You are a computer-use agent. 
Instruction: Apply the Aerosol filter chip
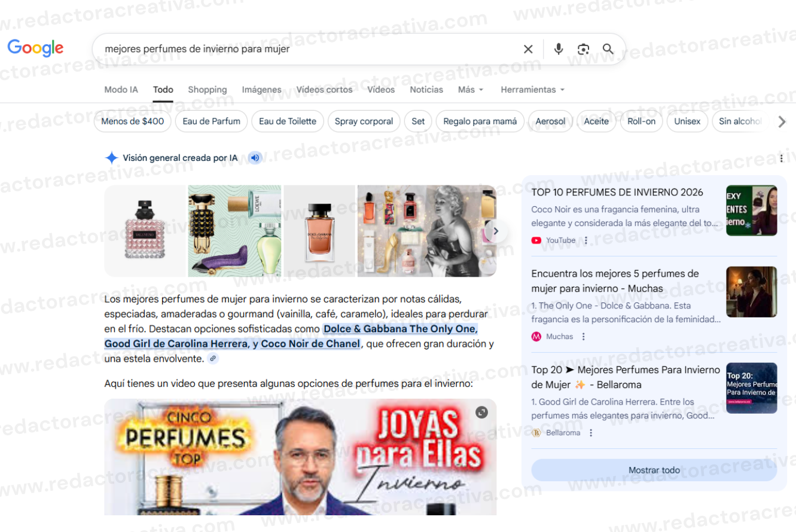click(x=550, y=121)
